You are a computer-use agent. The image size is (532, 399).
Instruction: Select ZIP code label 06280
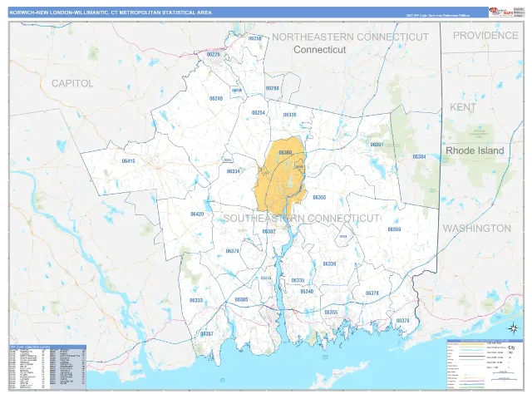[272, 88]
